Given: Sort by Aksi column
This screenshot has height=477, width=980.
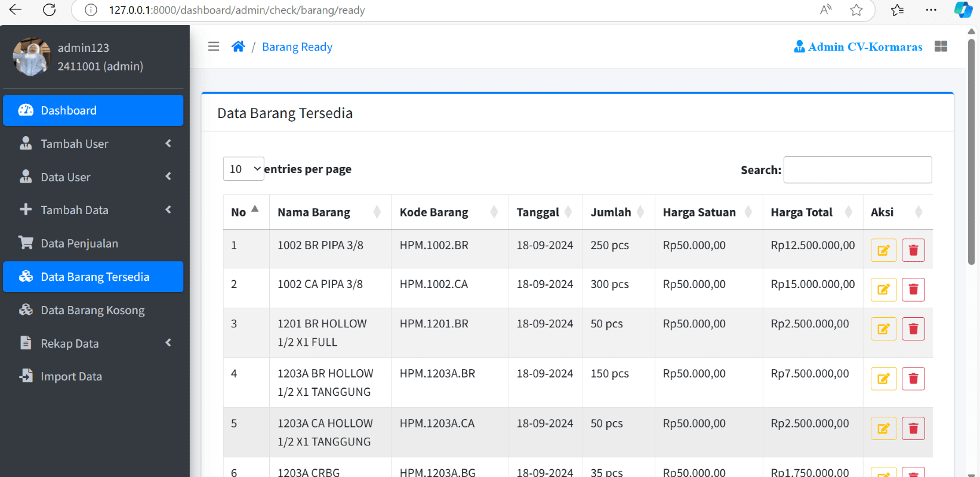Looking at the screenshot, I should [898, 212].
